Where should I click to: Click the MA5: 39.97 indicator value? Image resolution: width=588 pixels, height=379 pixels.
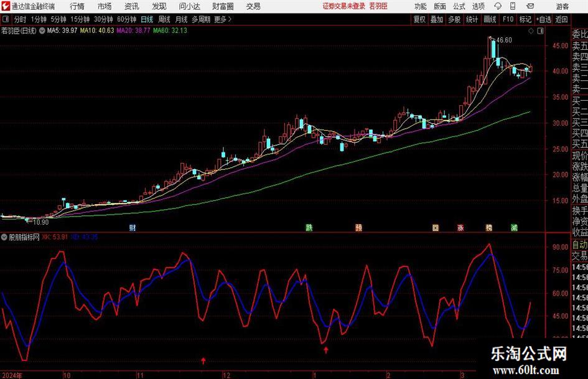click(62, 30)
